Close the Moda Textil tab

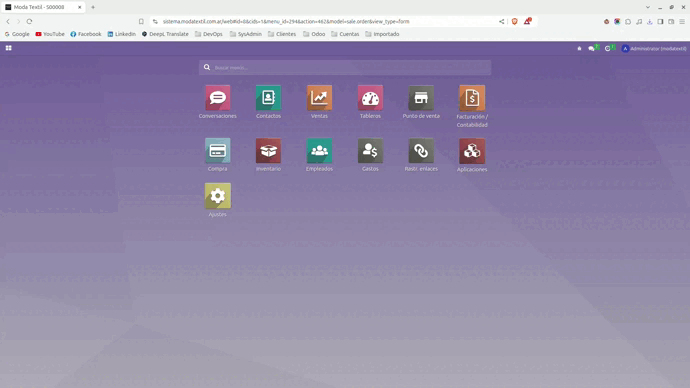coord(80,7)
